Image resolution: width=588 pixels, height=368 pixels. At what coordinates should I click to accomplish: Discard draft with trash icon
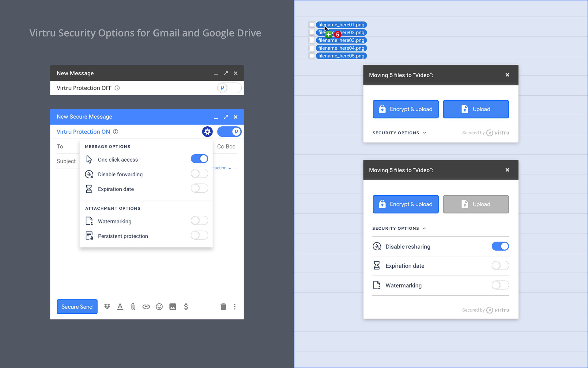(223, 306)
